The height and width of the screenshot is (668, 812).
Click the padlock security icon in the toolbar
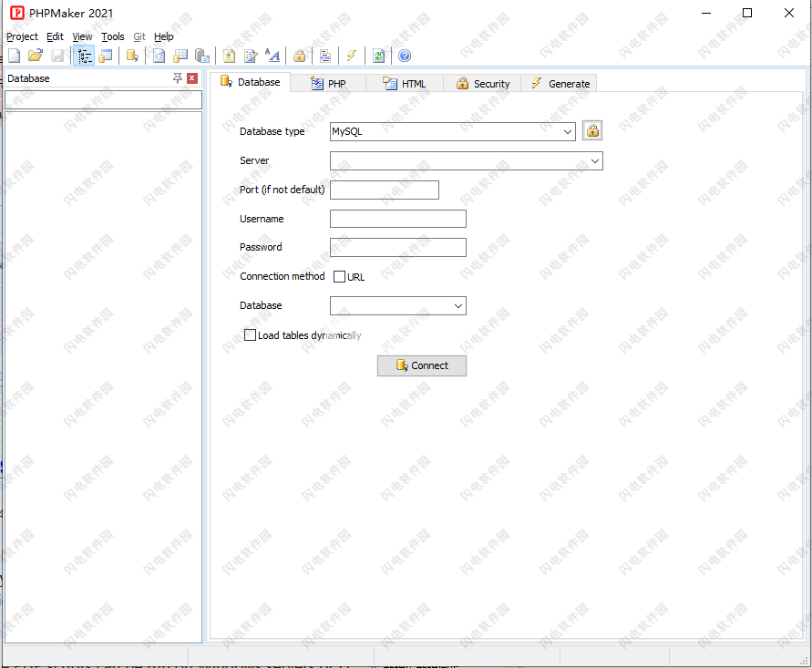(x=299, y=56)
